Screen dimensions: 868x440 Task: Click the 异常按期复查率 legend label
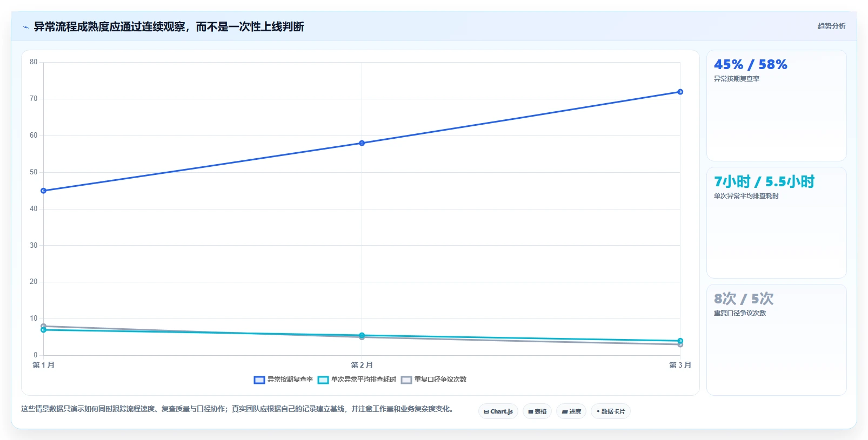(x=290, y=380)
